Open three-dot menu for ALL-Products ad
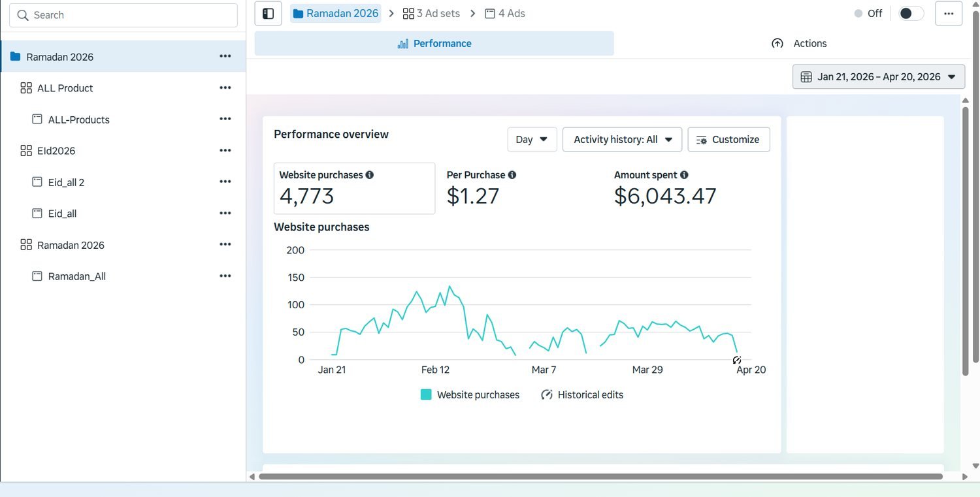 pyautogui.click(x=225, y=119)
